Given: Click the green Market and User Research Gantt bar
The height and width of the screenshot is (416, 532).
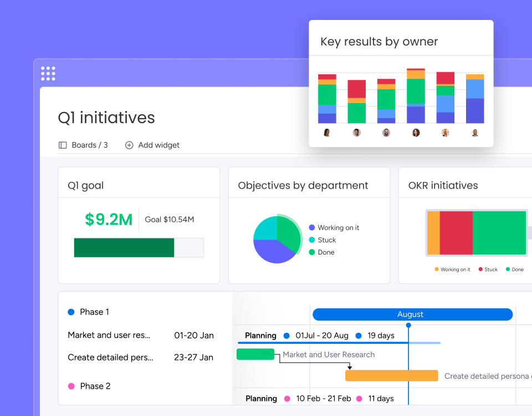Looking at the screenshot, I should 255,354.
